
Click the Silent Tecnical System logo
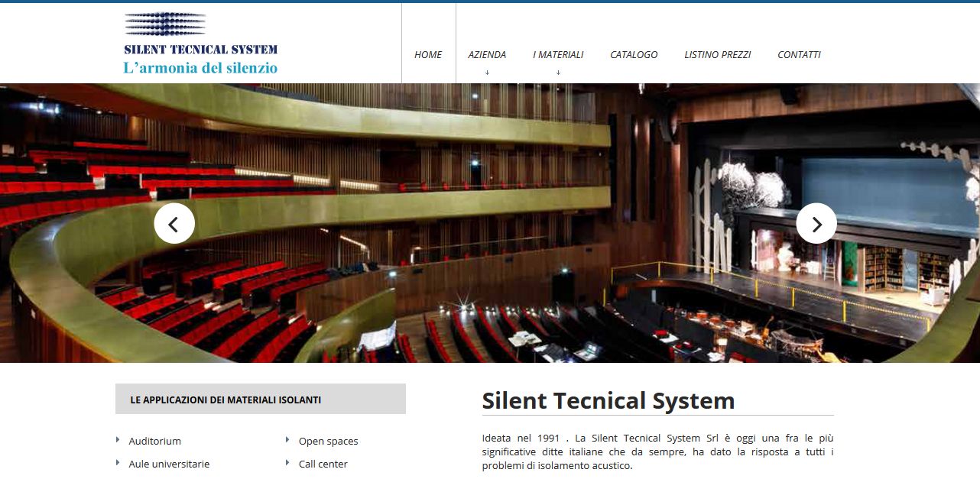coord(200,44)
